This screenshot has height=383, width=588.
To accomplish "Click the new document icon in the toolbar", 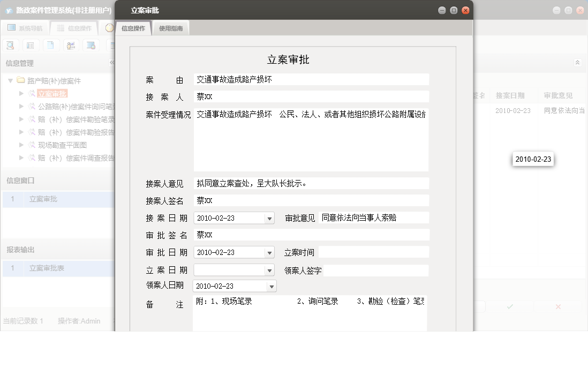I will click(50, 45).
